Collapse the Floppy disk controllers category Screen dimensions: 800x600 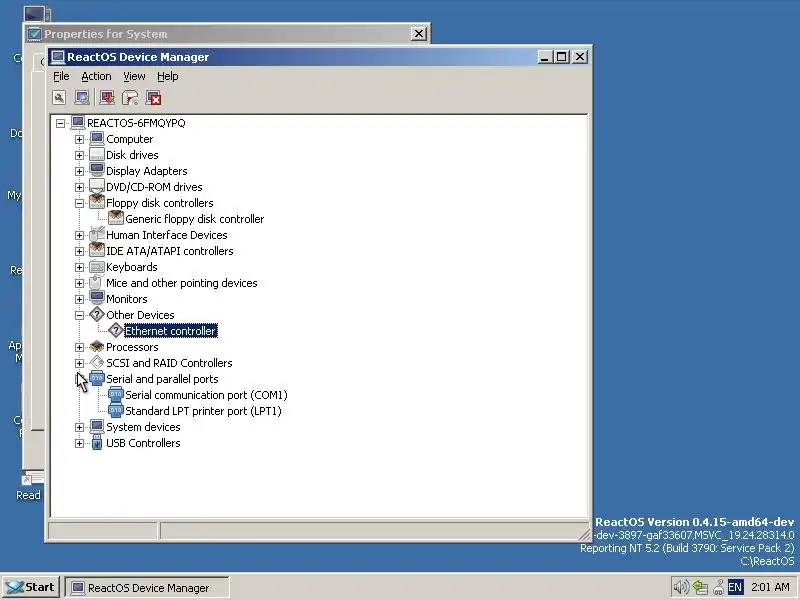click(79, 203)
